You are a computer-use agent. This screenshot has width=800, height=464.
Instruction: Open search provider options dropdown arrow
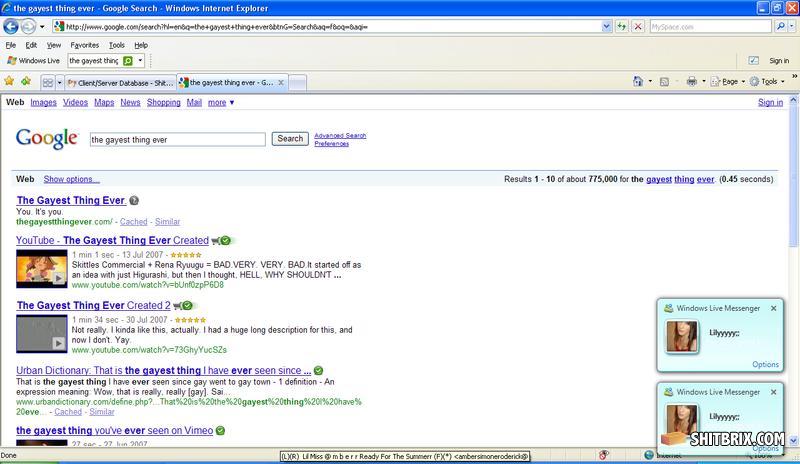pyautogui.click(x=791, y=27)
